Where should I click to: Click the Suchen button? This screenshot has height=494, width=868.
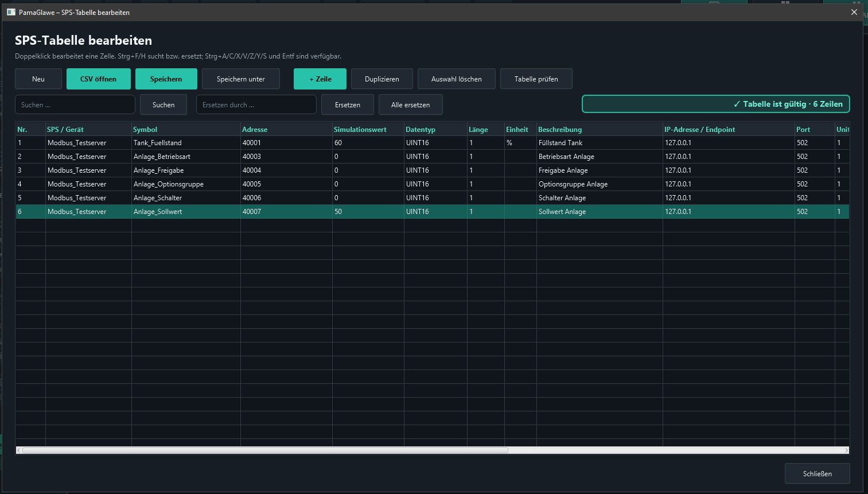(164, 105)
